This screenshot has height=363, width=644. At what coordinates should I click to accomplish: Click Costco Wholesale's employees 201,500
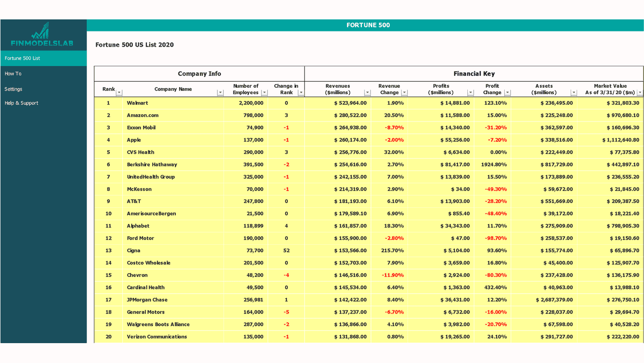click(x=253, y=263)
